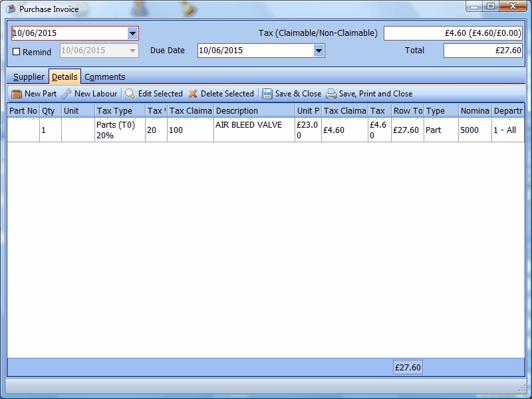532x399 pixels.
Task: Click the Save, Print and Close printer icon
Action: [331, 94]
